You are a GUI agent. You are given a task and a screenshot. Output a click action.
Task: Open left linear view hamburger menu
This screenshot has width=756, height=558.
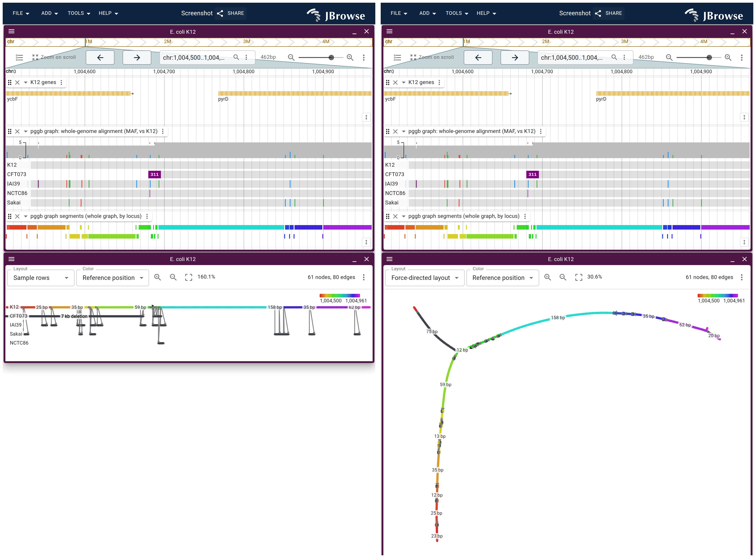click(x=11, y=31)
